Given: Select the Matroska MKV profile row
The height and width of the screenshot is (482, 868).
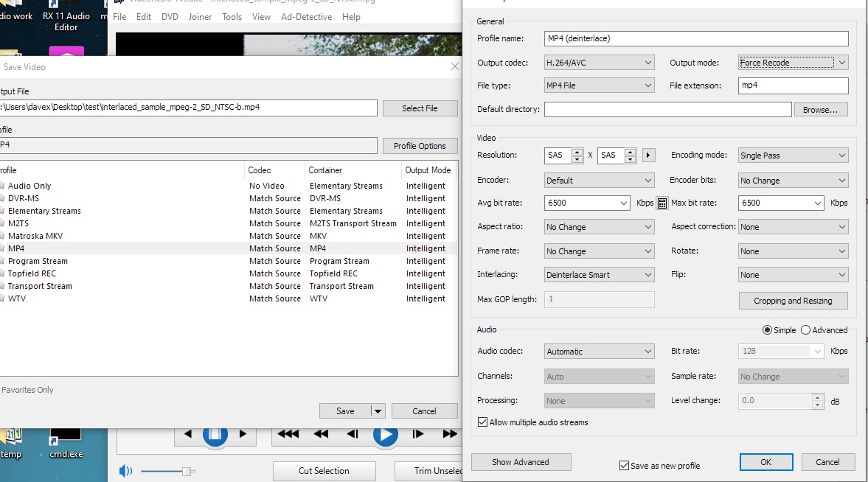Looking at the screenshot, I should click(228, 236).
